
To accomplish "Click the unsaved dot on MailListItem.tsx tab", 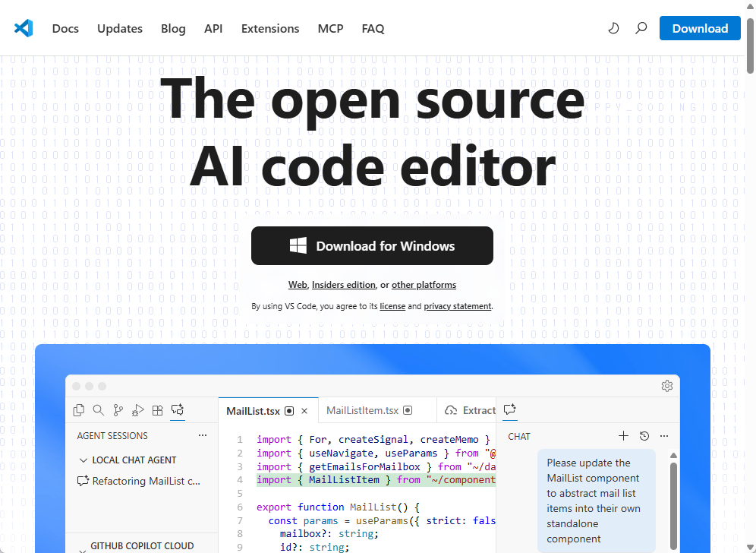I will [x=408, y=410].
